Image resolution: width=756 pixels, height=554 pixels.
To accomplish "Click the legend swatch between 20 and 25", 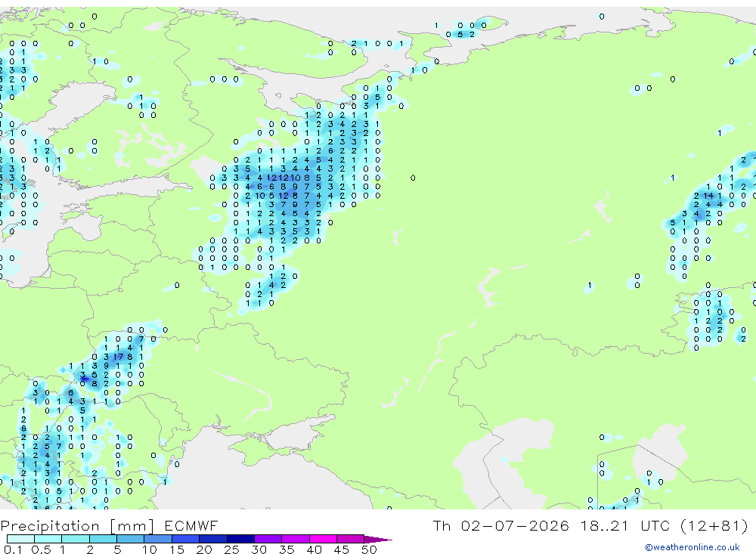I will coord(212,539).
